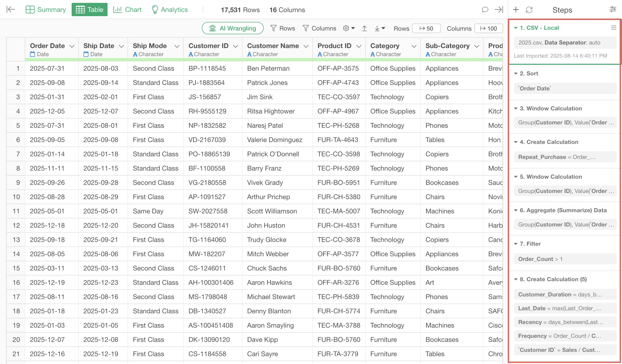
Task: Open the Category column dropdown arrow
Action: (x=414, y=46)
